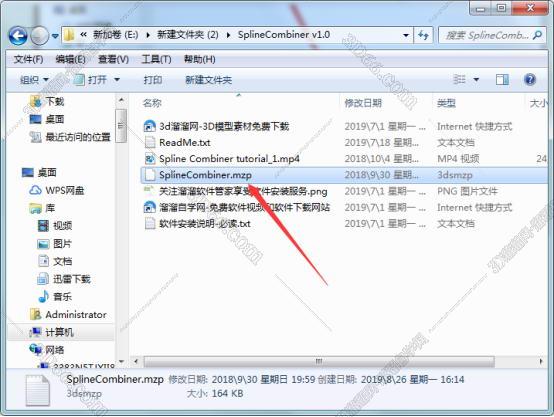Click the navigation pane scroll up arrow
Screen dimensions: 554x417
(121, 100)
